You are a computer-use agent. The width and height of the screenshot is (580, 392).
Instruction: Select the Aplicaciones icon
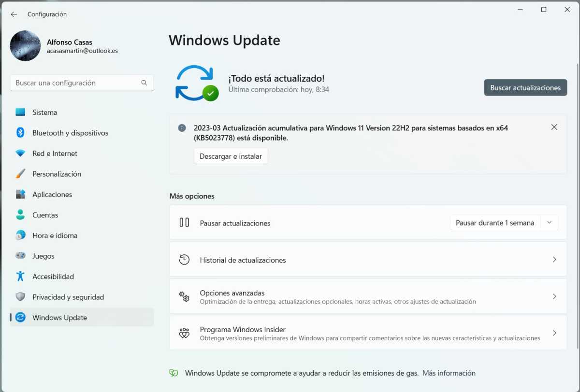pyautogui.click(x=20, y=195)
